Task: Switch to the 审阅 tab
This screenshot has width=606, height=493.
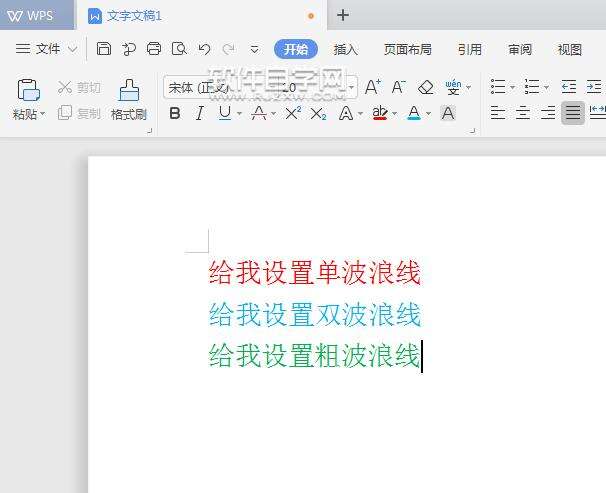Action: [x=520, y=49]
